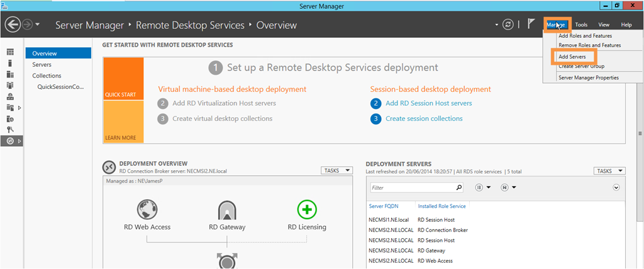Open the Local Server icon in sidebar

[10, 64]
